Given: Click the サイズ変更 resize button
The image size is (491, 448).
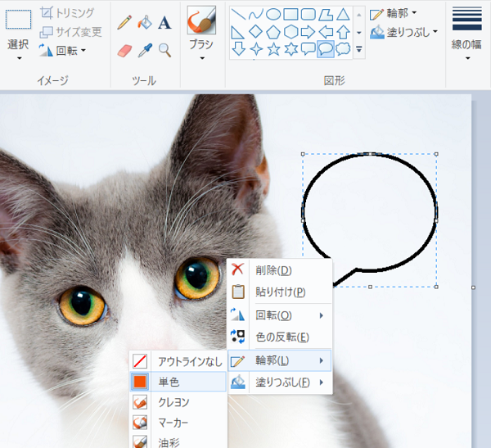Looking at the screenshot, I should pyautogui.click(x=70, y=32).
